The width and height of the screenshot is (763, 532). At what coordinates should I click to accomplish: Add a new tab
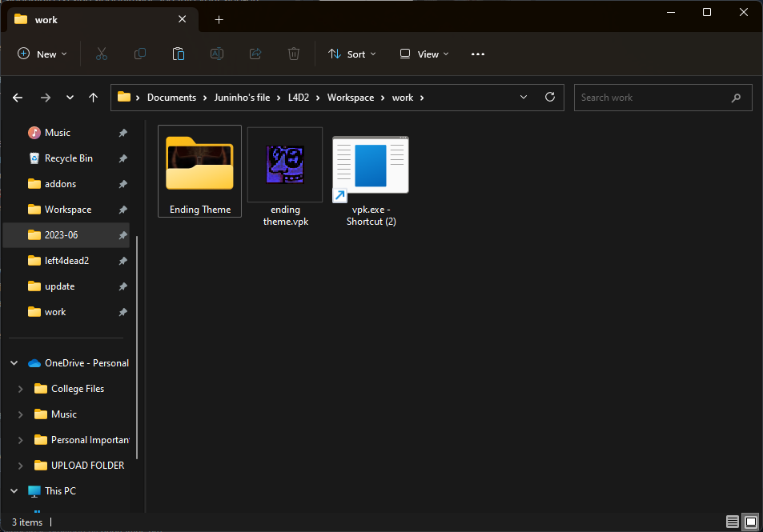pyautogui.click(x=219, y=20)
